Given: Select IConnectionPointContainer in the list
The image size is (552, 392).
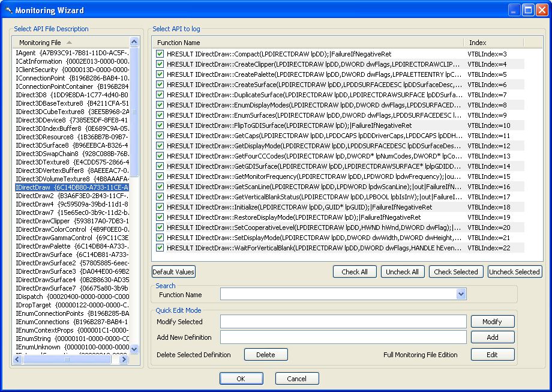Looking at the screenshot, I should click(72, 86).
